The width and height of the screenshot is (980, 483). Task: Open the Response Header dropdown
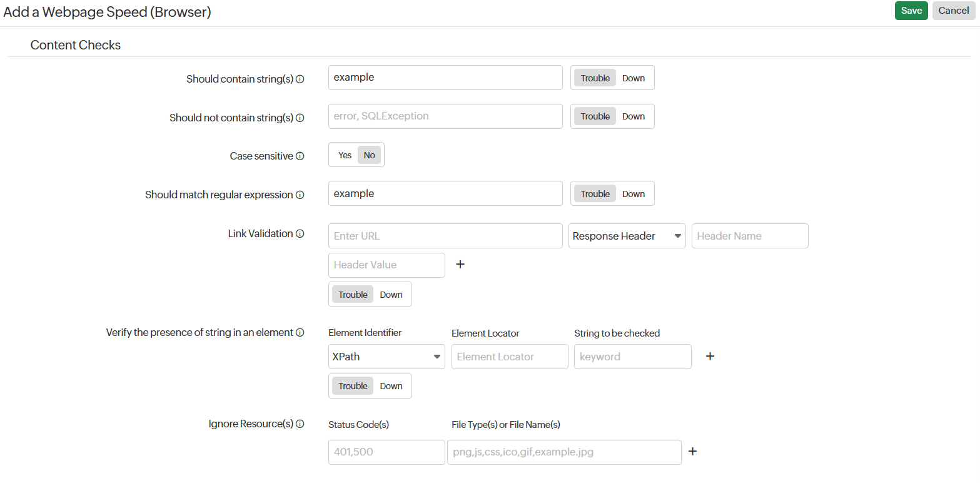coord(627,236)
